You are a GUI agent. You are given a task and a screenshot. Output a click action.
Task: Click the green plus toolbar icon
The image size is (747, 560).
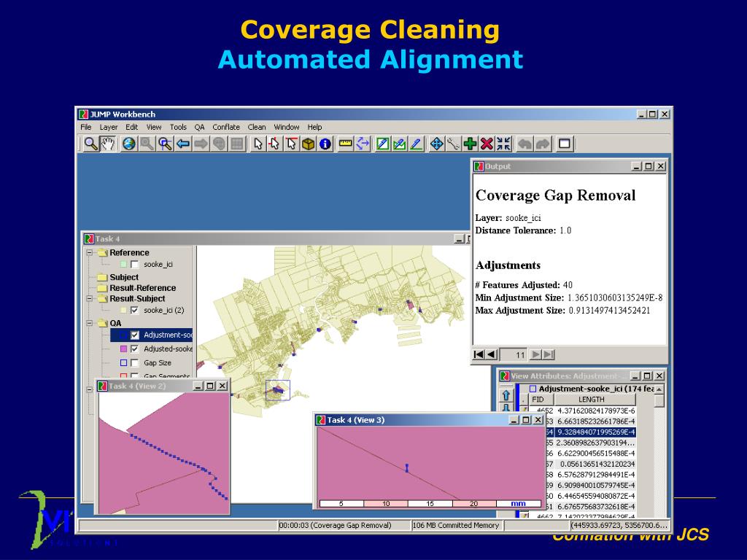[471, 144]
